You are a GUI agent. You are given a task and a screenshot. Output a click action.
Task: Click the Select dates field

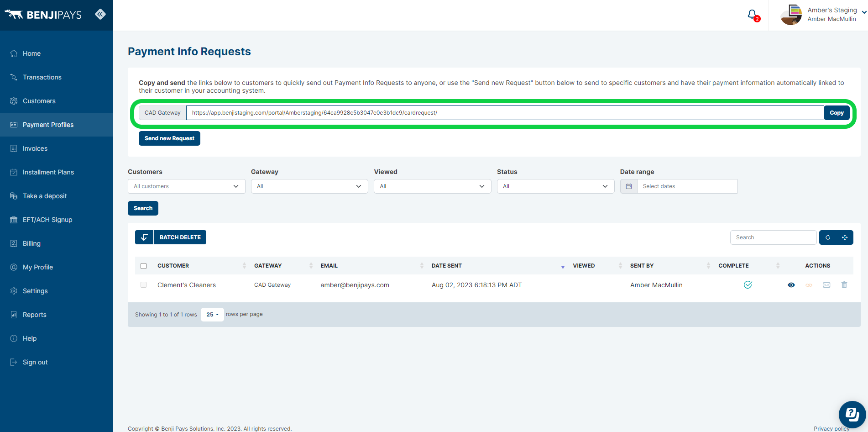click(687, 186)
